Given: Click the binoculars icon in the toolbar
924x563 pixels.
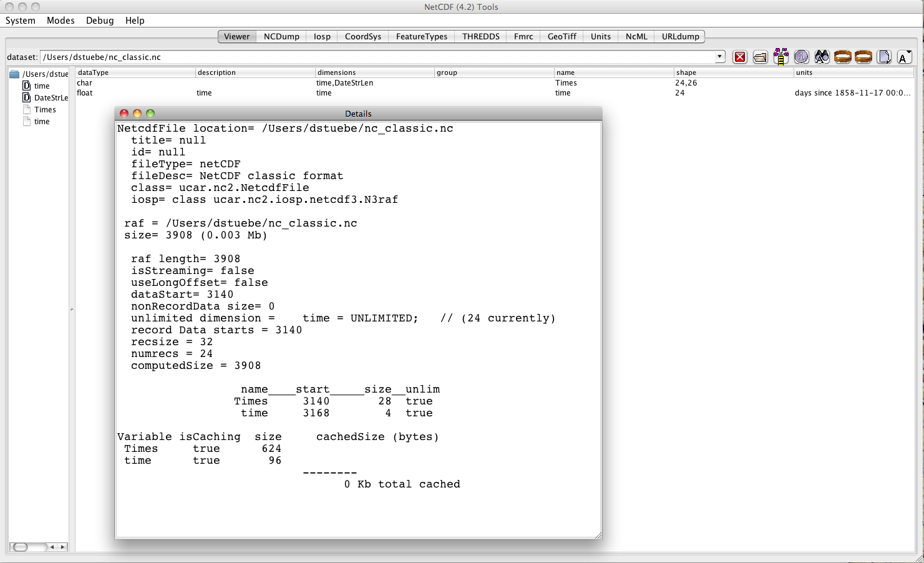Looking at the screenshot, I should click(822, 57).
